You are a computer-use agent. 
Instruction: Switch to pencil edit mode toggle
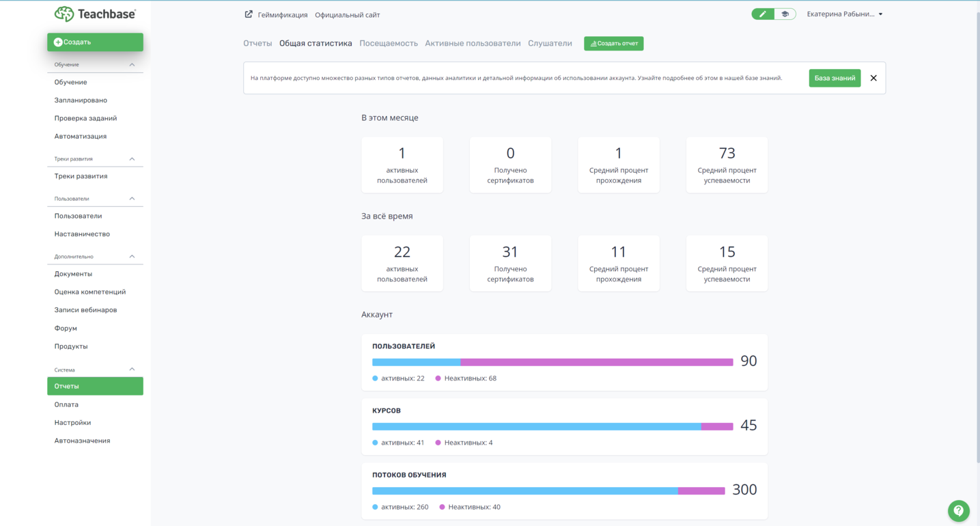762,14
